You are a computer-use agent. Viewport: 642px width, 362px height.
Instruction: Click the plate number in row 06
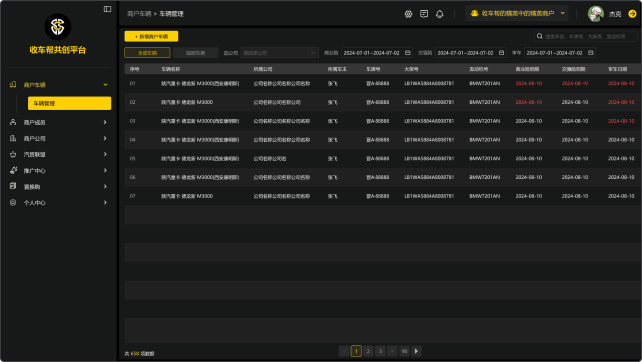[x=378, y=177]
